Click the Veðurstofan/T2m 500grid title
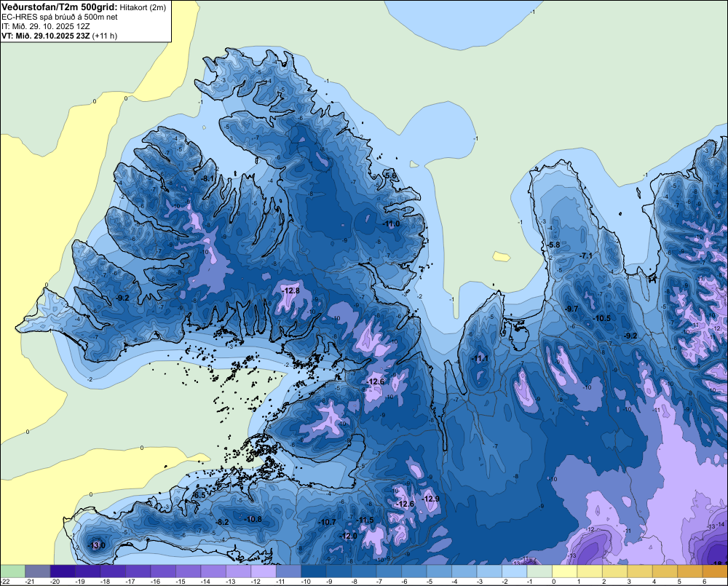Screen dimensions: 728x586 coord(59,7)
